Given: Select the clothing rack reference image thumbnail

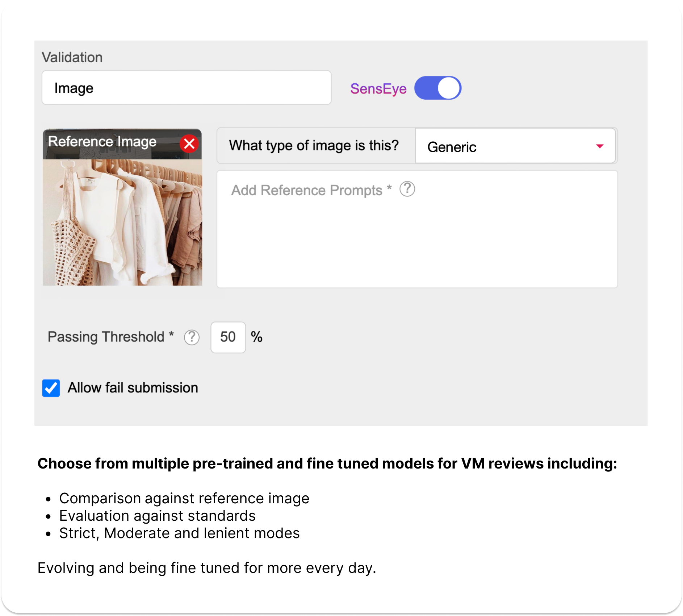Looking at the screenshot, I should click(122, 222).
